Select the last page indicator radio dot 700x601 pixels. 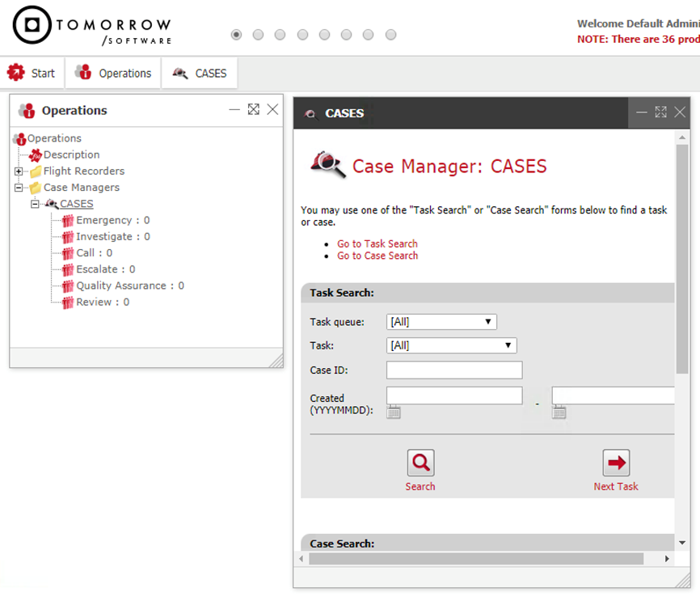click(390, 35)
